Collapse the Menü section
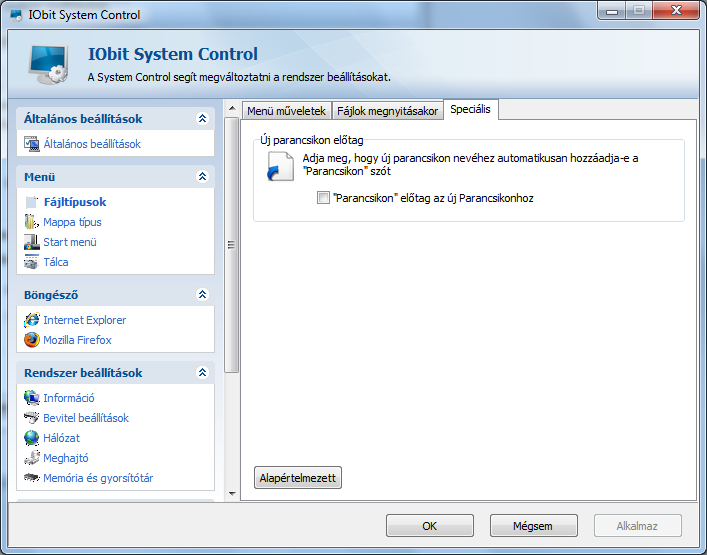Viewport: 707px width, 555px height. [x=202, y=176]
